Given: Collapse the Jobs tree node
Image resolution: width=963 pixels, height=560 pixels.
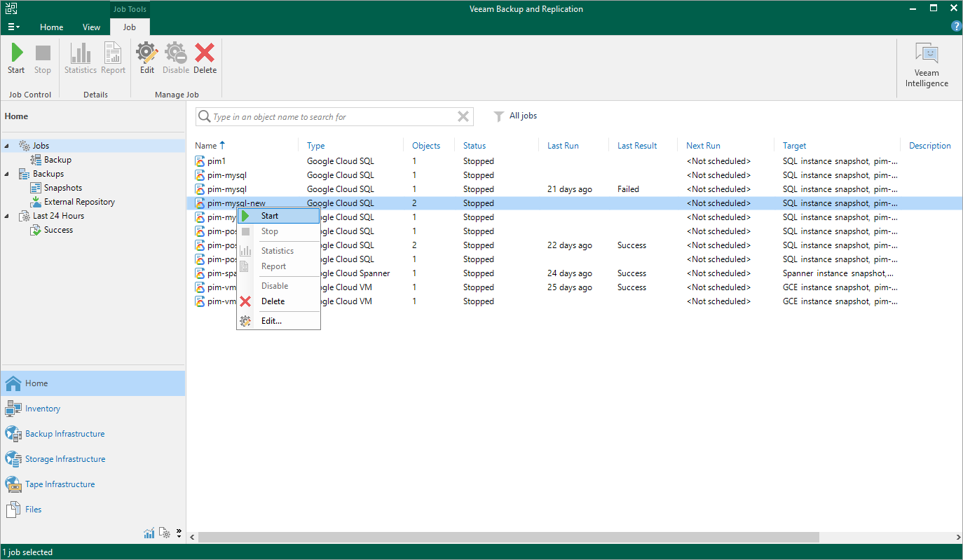Looking at the screenshot, I should (8, 146).
